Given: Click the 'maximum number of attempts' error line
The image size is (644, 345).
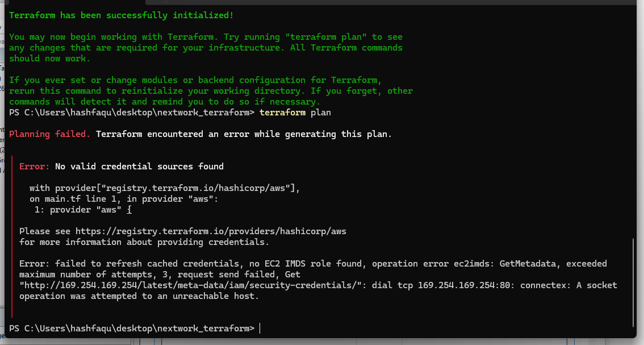Looking at the screenshot, I should pyautogui.click(x=160, y=275).
